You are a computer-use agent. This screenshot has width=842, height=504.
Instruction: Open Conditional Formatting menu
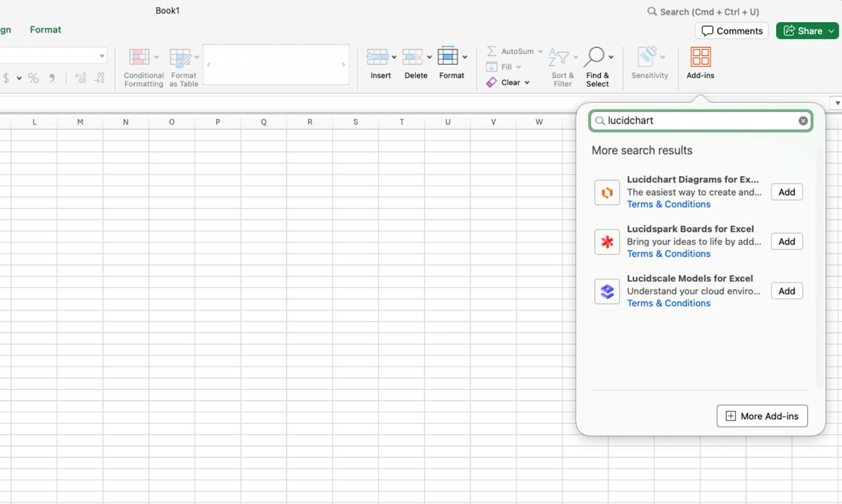(x=143, y=67)
